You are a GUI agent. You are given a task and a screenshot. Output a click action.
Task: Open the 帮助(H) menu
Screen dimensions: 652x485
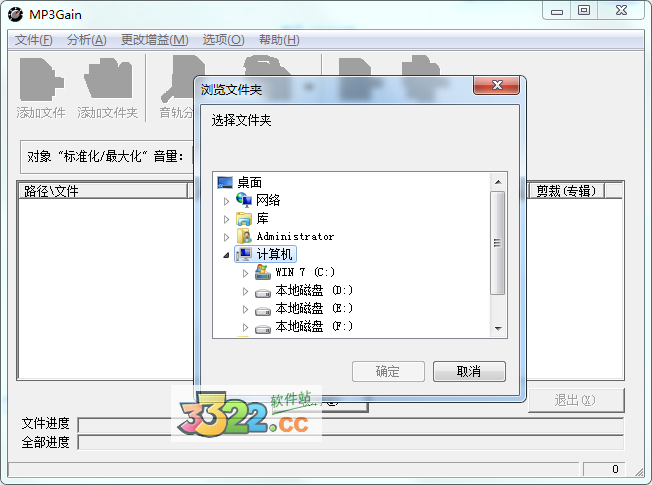[x=279, y=40]
